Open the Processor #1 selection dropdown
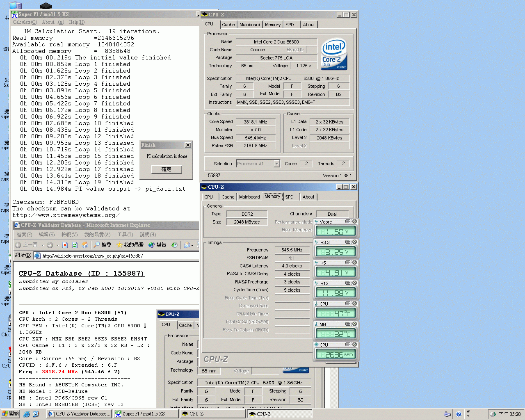 276,164
